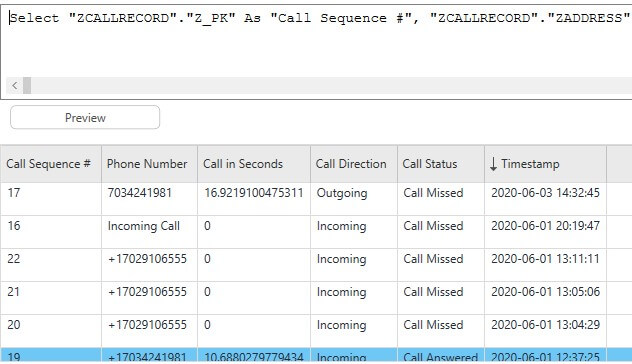Click the scroll-left arrow of the query box
Image resolution: width=632 pixels, height=364 pixels.
[15, 85]
